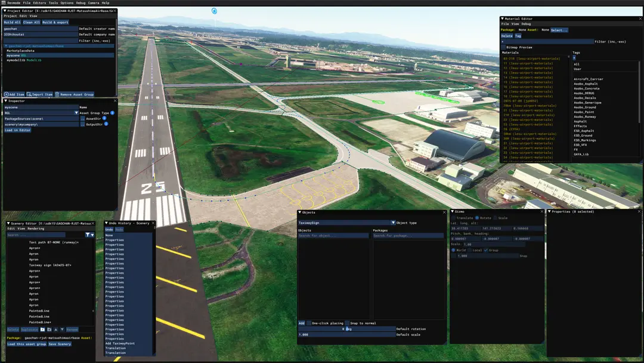The width and height of the screenshot is (644, 363).
Task: Collapse the Project Editor panel
Action: pyautogui.click(x=5, y=11)
